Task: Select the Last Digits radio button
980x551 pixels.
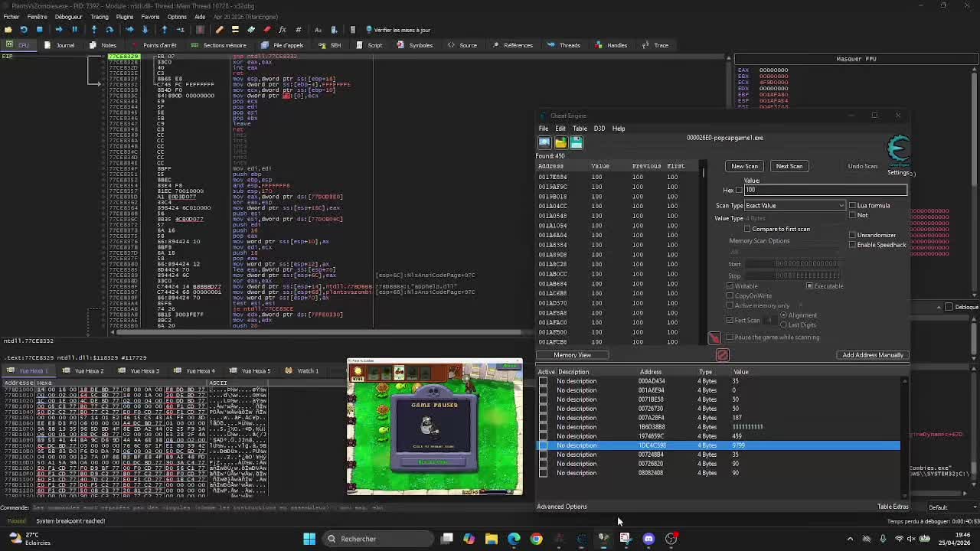Action: click(x=783, y=324)
